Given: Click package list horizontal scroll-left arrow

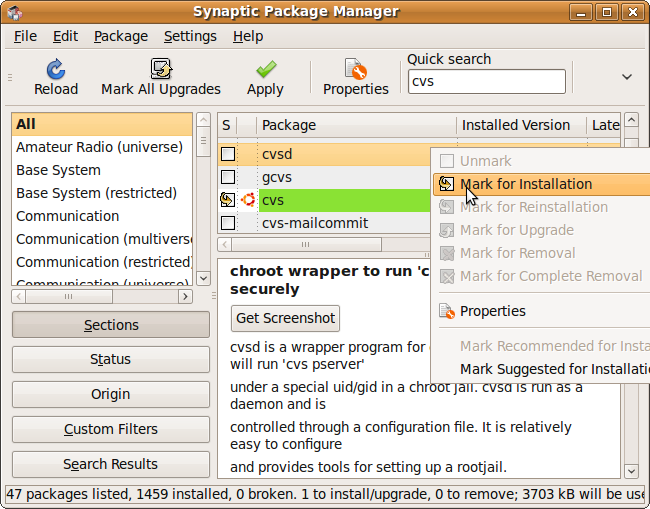Looking at the screenshot, I should tap(225, 245).
